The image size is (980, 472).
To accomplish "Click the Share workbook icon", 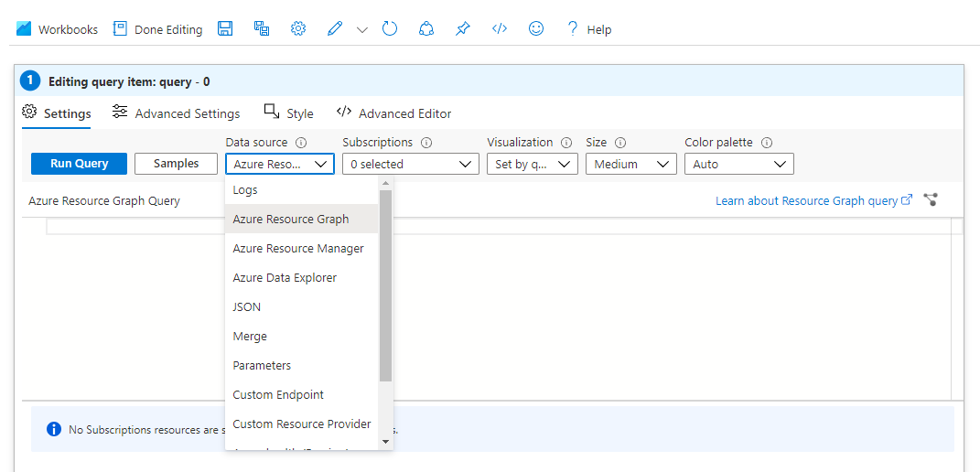I will (x=426, y=28).
